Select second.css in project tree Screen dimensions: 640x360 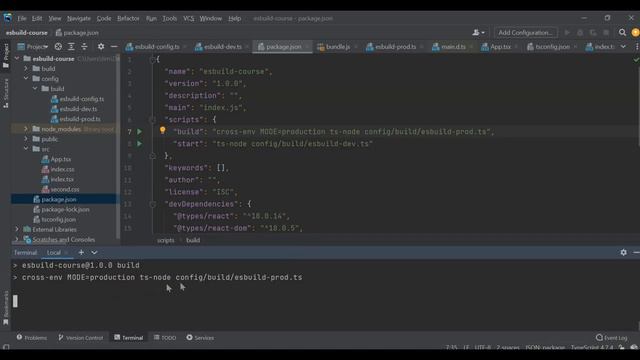click(x=64, y=189)
